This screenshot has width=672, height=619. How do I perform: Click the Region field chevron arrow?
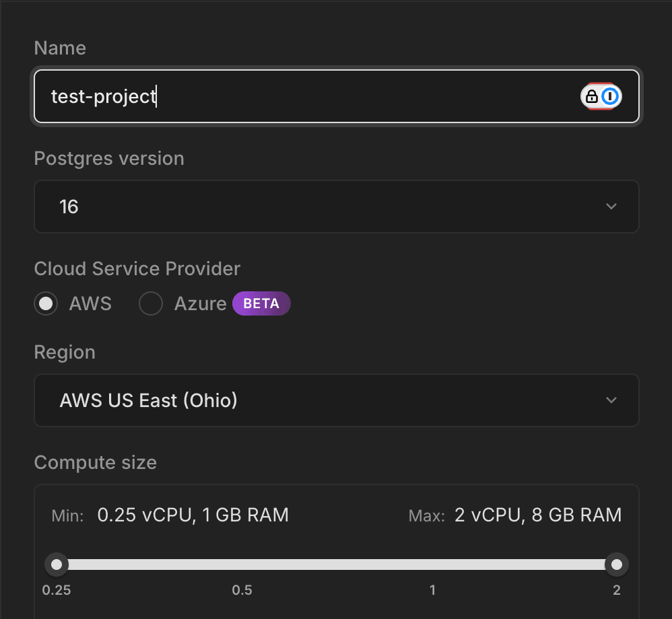(x=611, y=400)
